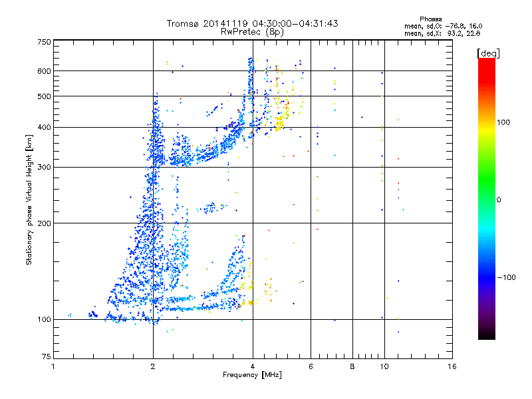Click the x-axis '16' tick label

[x=452, y=366]
